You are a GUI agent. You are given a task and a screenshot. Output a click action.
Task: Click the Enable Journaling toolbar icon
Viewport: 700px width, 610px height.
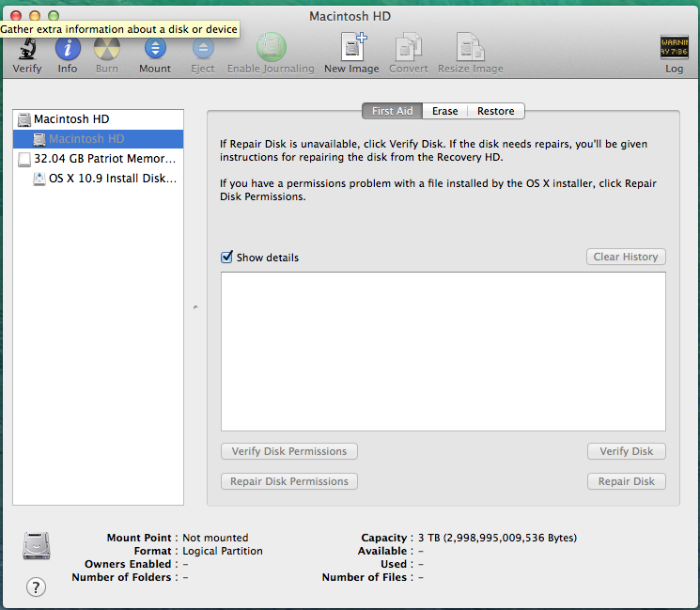coord(271,47)
